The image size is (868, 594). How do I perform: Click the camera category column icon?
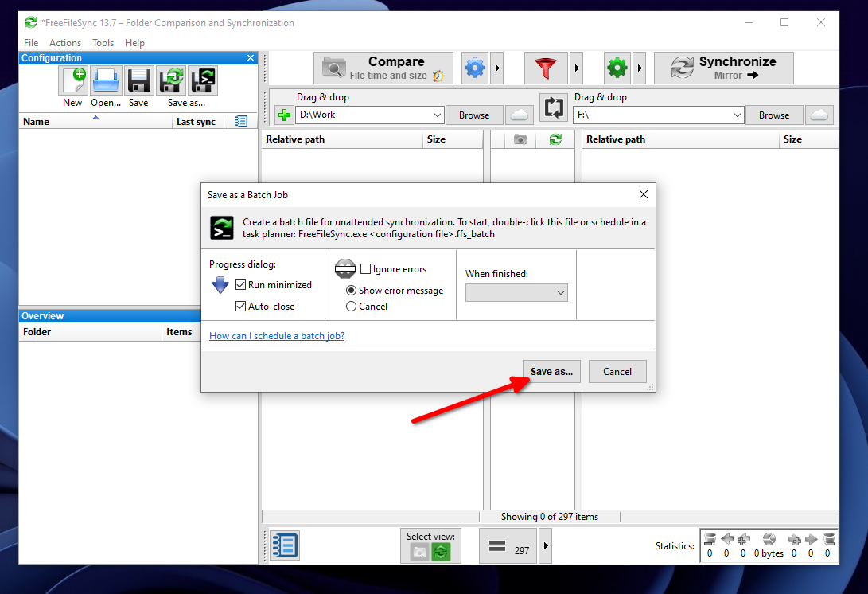click(520, 139)
